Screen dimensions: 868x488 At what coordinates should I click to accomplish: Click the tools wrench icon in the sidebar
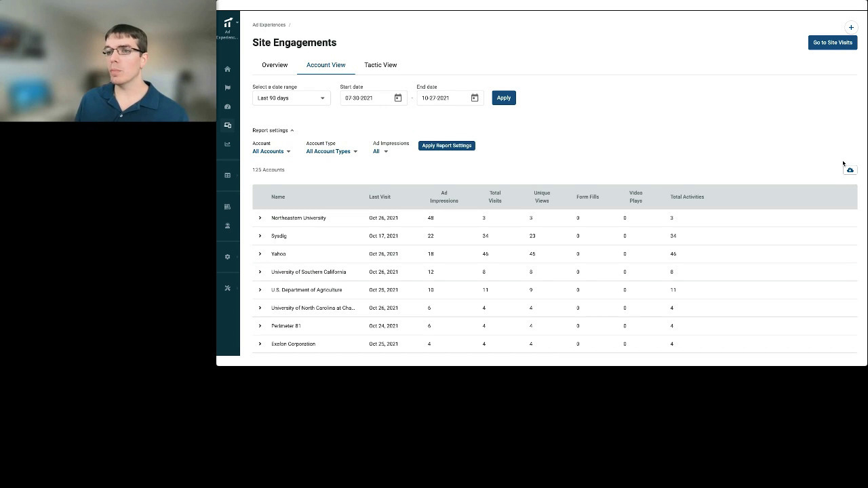[228, 288]
